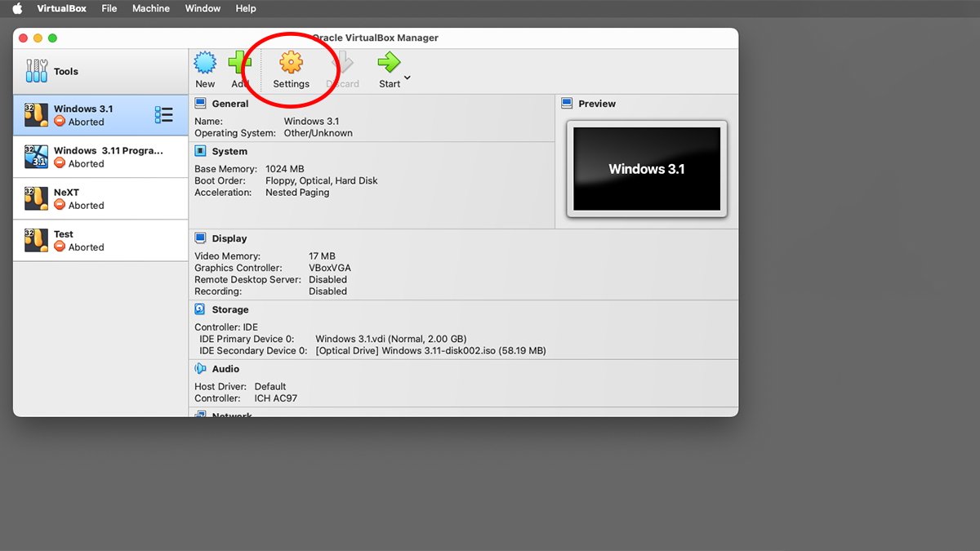The image size is (980, 551).
Task: Click the ICH AC97 audio controller value
Action: pyautogui.click(x=276, y=398)
